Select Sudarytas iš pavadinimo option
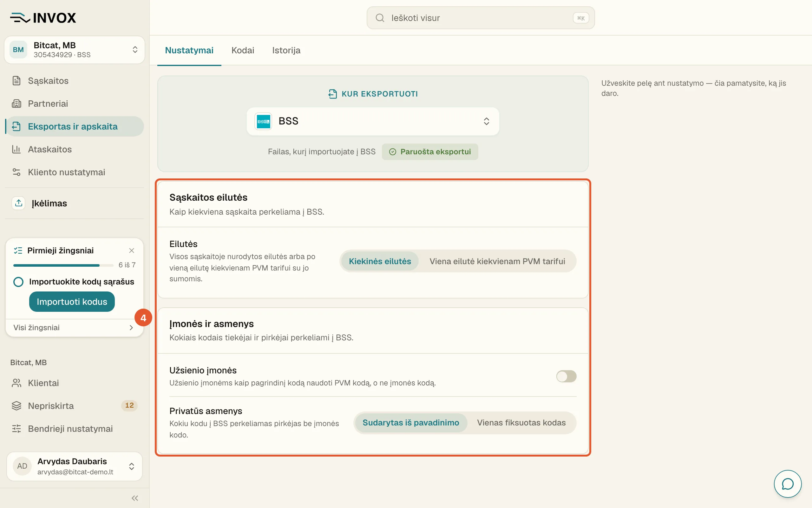Viewport: 812px width, 508px height. coord(411,423)
